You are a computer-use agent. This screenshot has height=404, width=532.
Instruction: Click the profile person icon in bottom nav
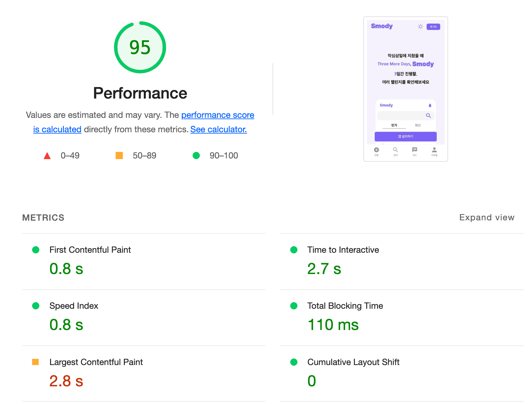tap(434, 150)
